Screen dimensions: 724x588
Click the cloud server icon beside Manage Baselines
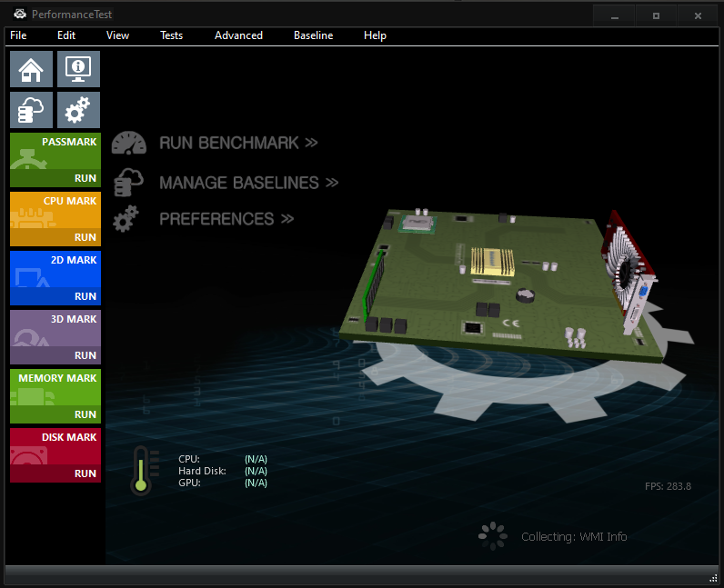tap(128, 183)
